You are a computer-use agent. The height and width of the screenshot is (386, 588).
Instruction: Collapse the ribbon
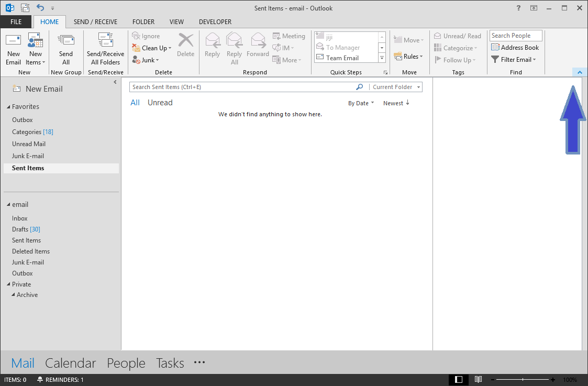click(580, 72)
